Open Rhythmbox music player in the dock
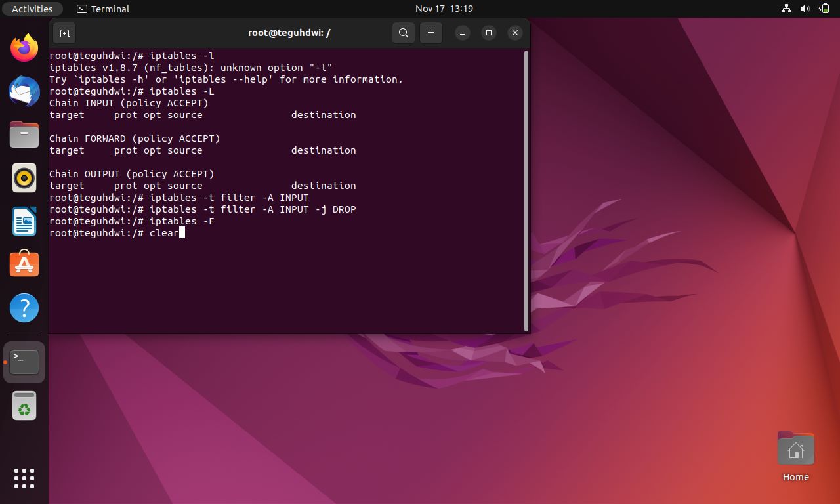840x504 pixels. click(24, 178)
